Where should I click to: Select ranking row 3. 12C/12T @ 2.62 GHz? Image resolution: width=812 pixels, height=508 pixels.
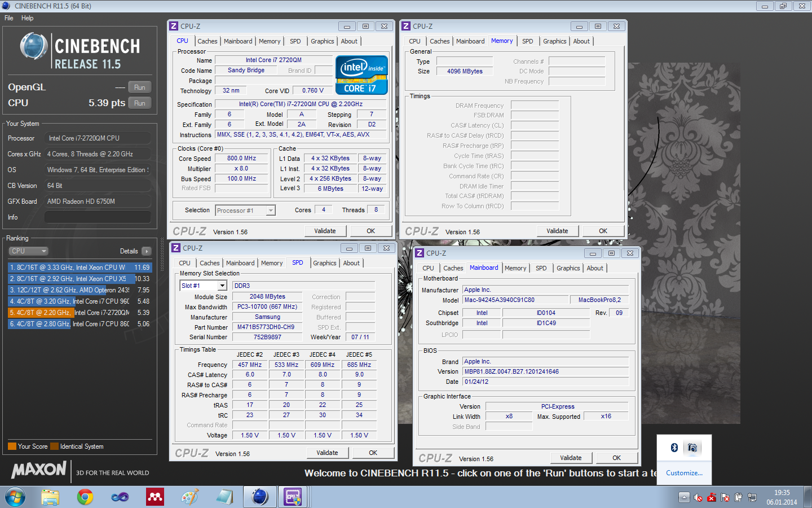tap(80, 290)
